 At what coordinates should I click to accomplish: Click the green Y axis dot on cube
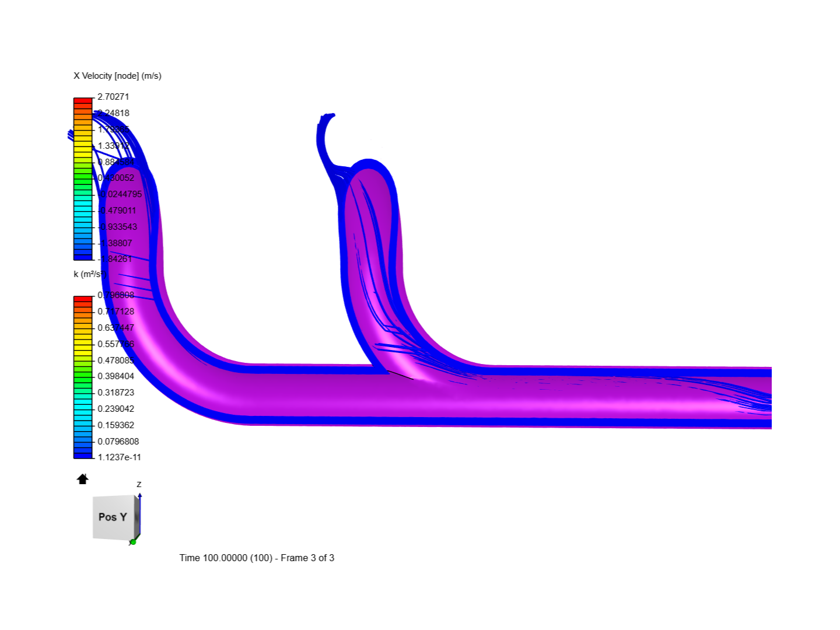point(133,542)
